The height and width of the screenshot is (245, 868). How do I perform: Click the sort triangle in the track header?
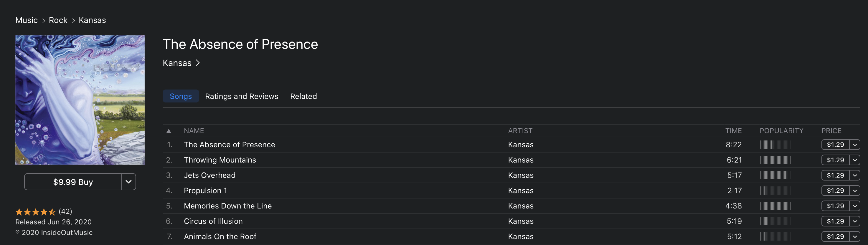[169, 131]
